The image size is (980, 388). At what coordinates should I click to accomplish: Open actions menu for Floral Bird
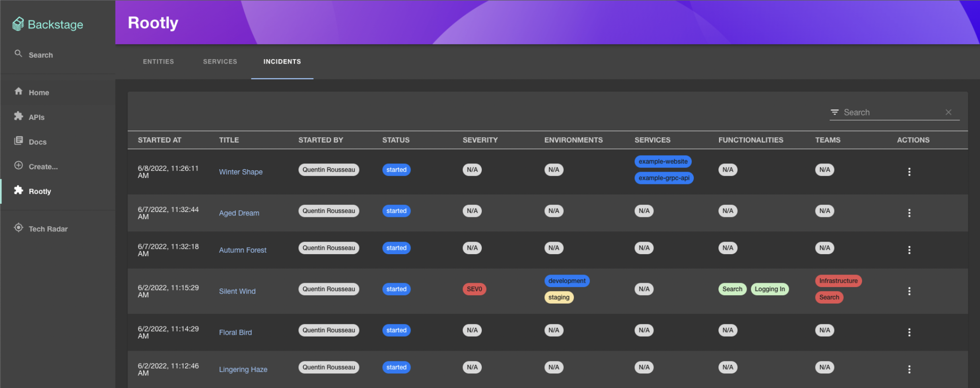(909, 333)
